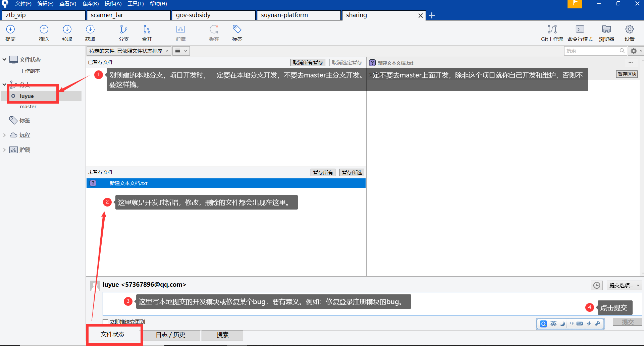Click the unknown-status icon of 新建文本文档.txt row

(x=93, y=183)
